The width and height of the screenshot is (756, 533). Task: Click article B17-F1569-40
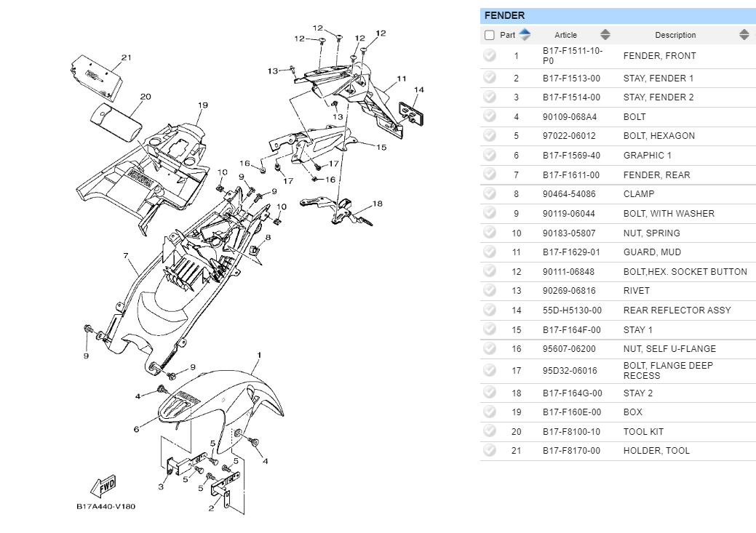pos(571,155)
